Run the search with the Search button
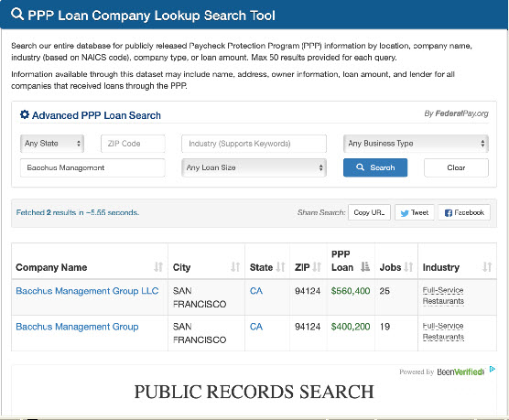509x420 pixels. tap(375, 167)
